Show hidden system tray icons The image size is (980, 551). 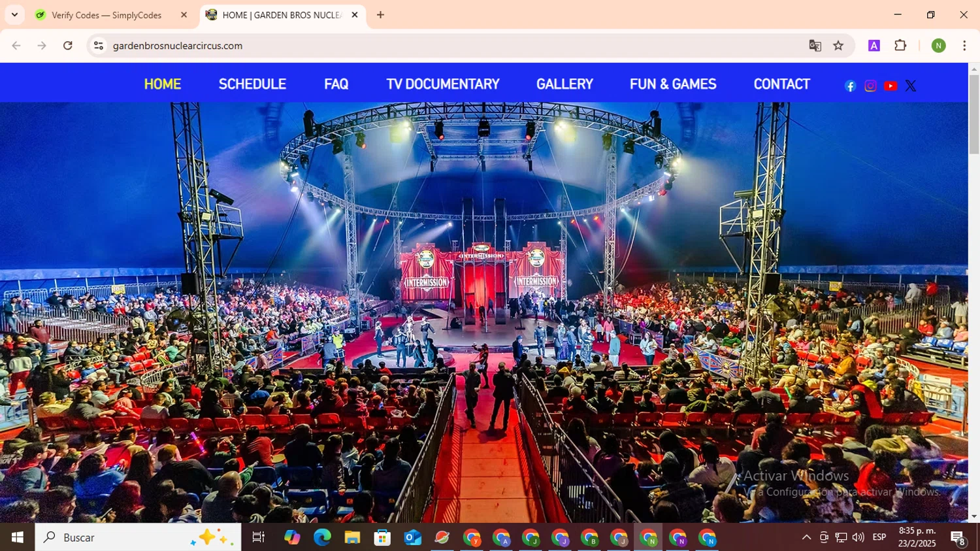point(806,537)
